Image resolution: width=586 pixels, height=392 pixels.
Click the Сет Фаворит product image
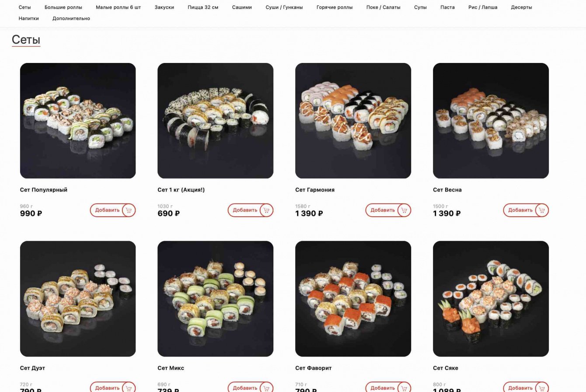(353, 298)
